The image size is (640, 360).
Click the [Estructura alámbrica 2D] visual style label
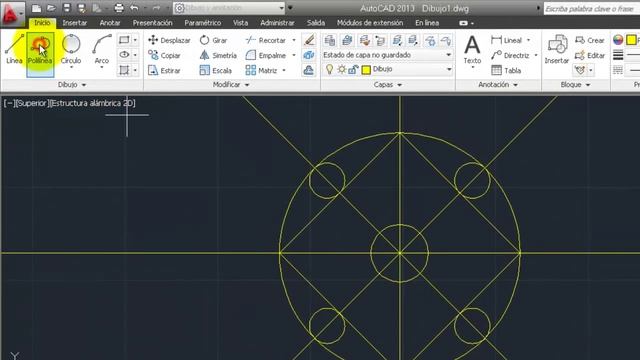pyautogui.click(x=92, y=103)
